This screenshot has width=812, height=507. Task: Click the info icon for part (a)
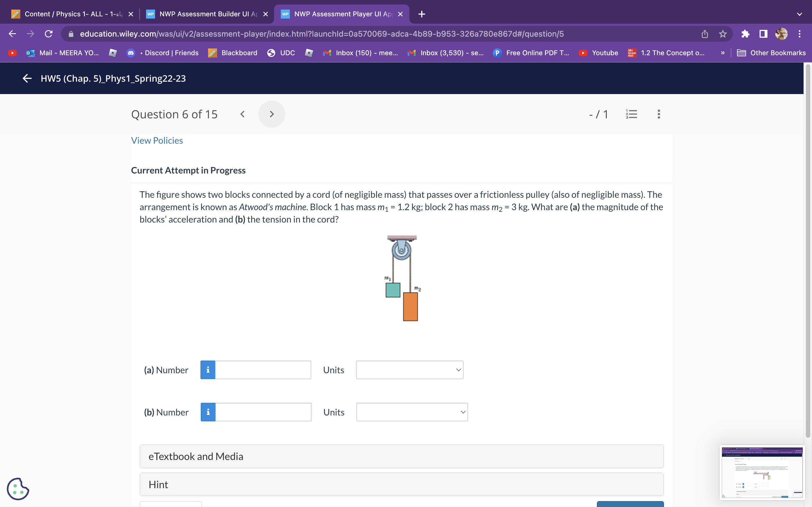(208, 370)
